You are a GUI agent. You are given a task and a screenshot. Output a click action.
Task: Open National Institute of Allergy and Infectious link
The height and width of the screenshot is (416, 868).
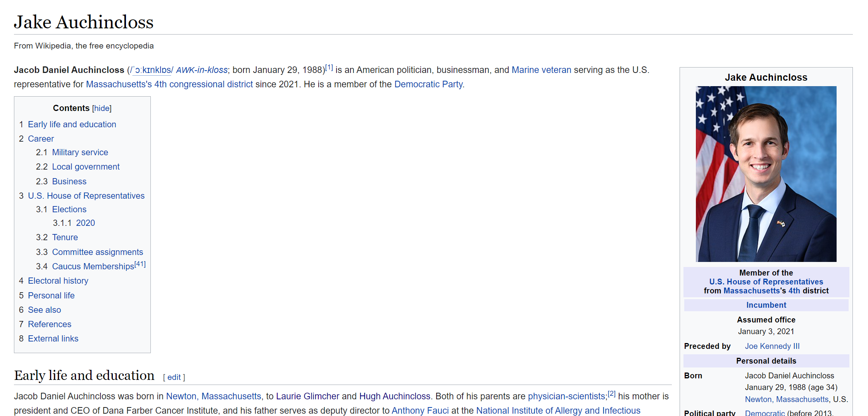coord(558,411)
